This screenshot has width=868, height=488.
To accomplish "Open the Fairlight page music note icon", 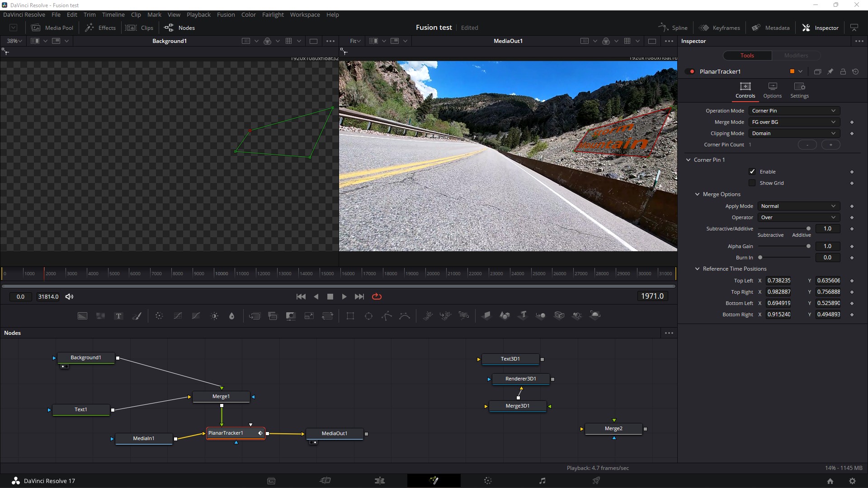I will coord(542,480).
